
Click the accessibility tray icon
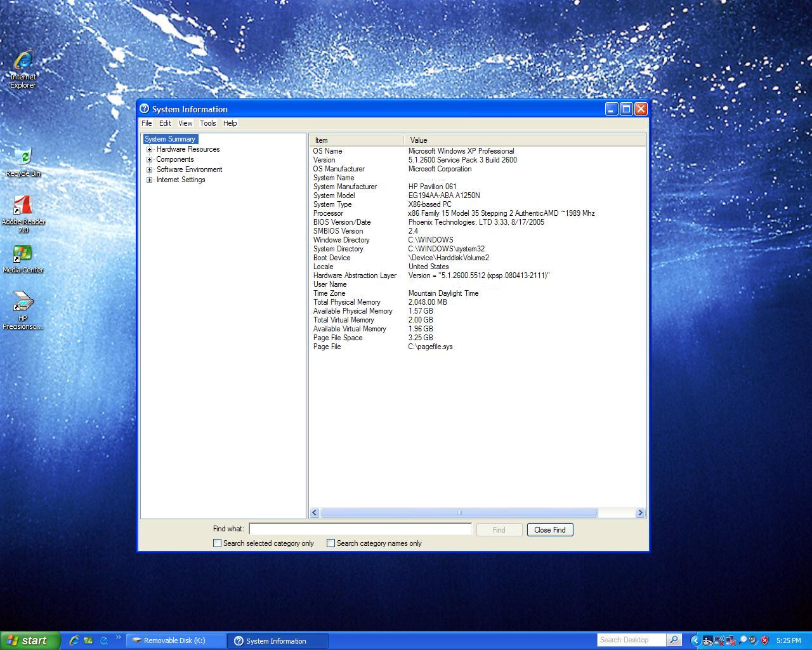(x=708, y=640)
